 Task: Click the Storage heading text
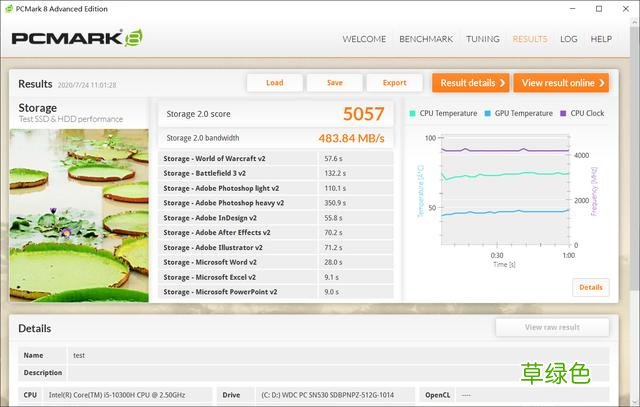[x=38, y=108]
